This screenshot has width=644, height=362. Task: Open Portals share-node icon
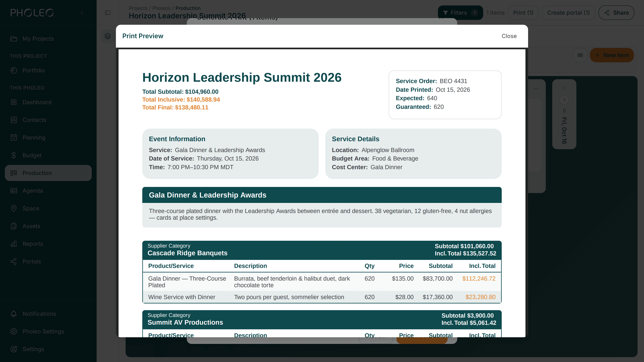[x=14, y=262]
